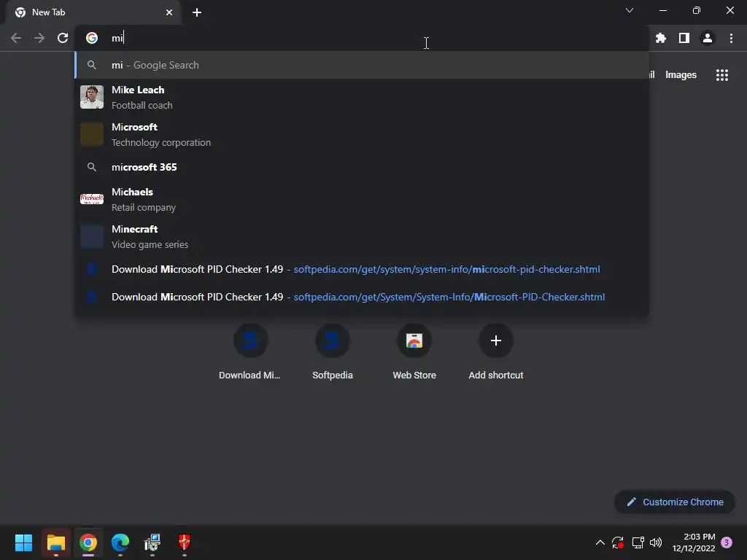This screenshot has height=560, width=747.
Task: Click the Michaels logo thumbnail
Action: [x=91, y=199]
